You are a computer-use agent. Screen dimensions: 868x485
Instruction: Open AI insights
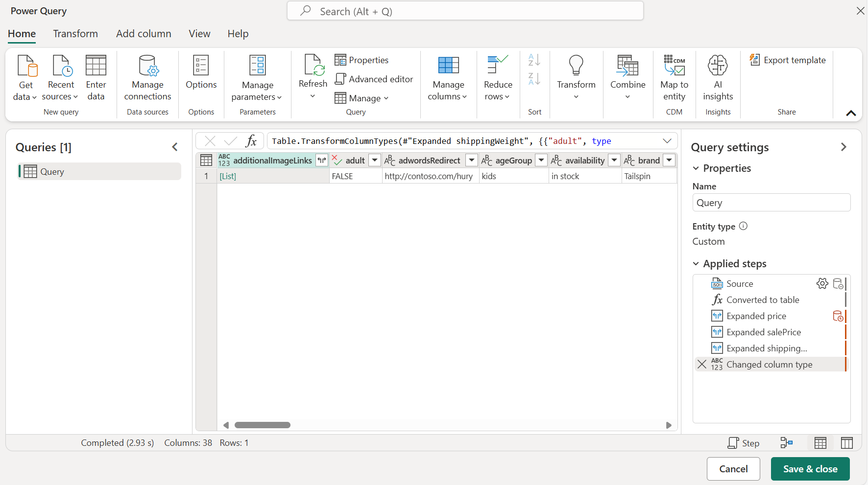click(x=718, y=78)
